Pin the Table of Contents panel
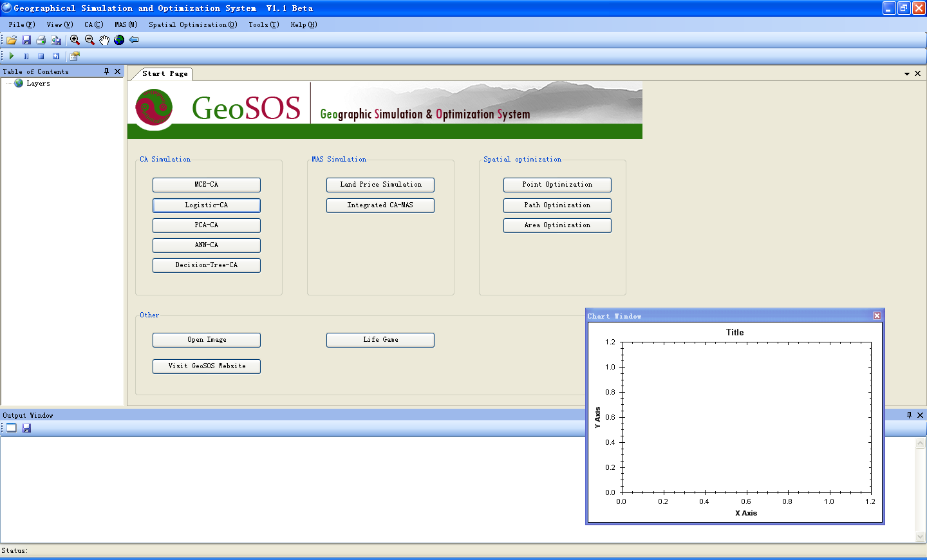The width and height of the screenshot is (927, 560). [x=106, y=71]
